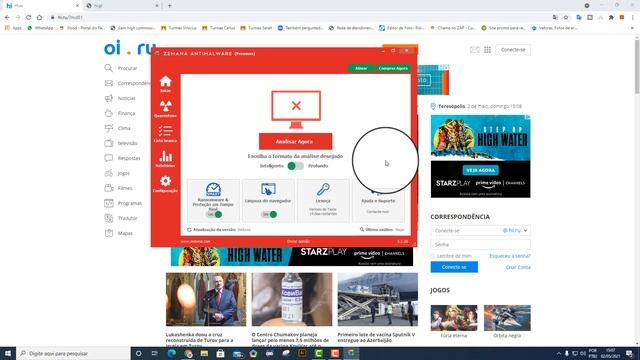This screenshot has height=360, width=640.
Task: Open the Apps bookmark shortcut
Action: 13,28
